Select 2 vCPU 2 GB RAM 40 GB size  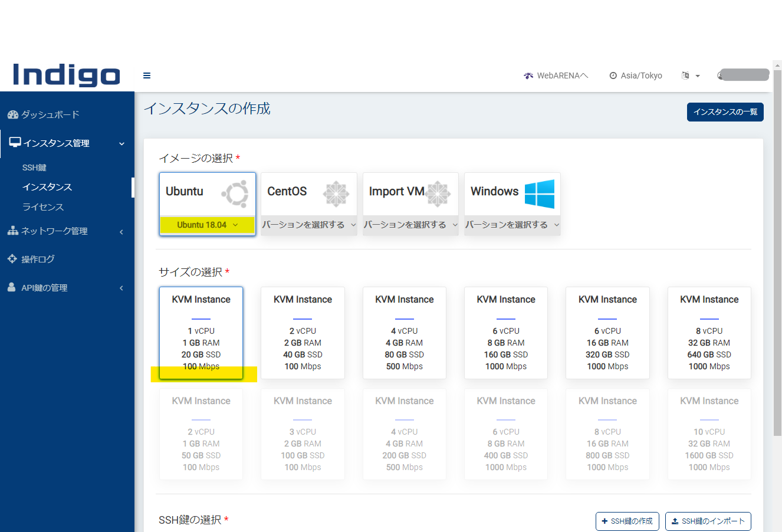point(303,333)
